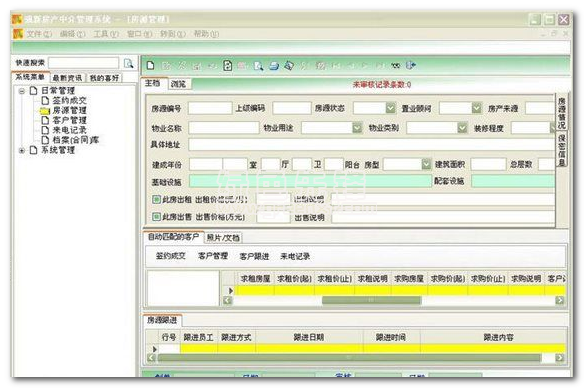Click the print-setup icon right of the printer
Screen dimensions: 584x388
point(289,66)
